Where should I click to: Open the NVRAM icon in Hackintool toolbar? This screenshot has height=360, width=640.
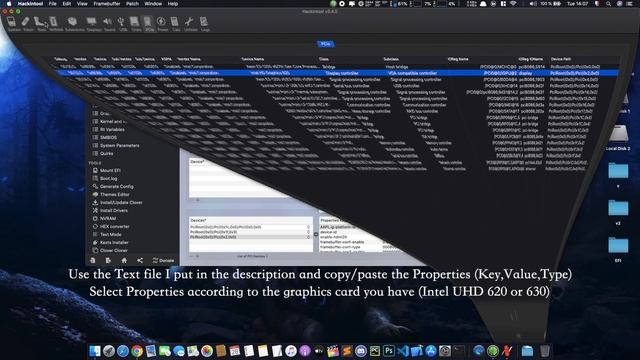[56, 24]
